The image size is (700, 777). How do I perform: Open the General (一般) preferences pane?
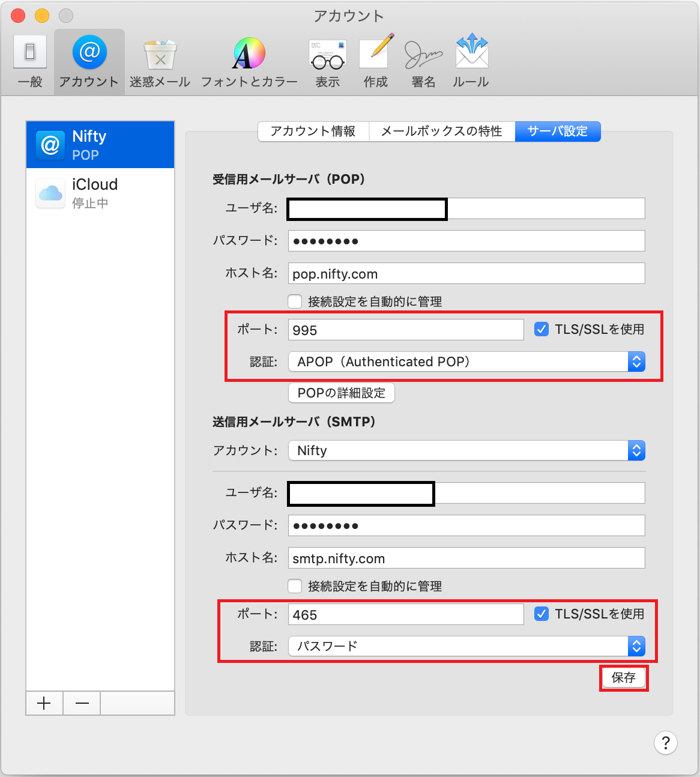point(30,62)
